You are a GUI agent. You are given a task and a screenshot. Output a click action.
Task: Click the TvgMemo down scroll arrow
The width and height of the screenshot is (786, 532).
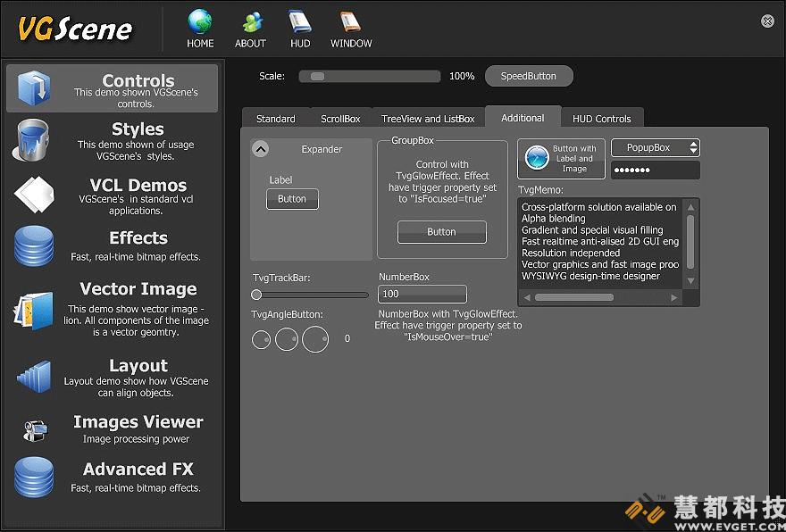point(690,281)
